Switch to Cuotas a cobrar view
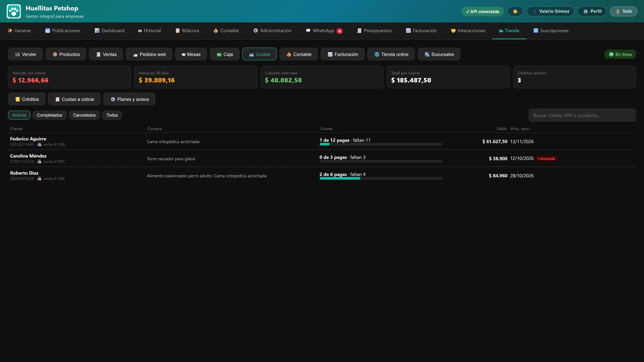 coord(74,99)
